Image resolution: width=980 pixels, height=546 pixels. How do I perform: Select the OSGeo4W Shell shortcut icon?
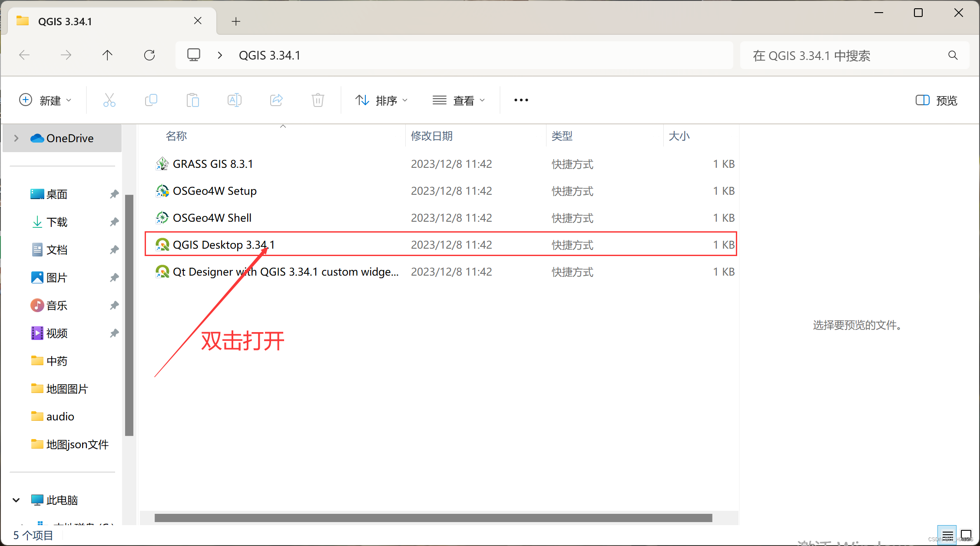162,218
